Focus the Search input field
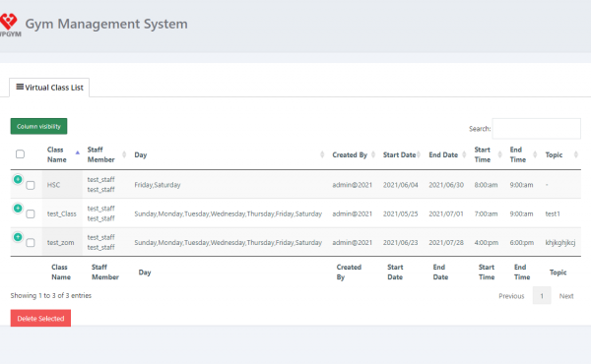 pos(537,129)
